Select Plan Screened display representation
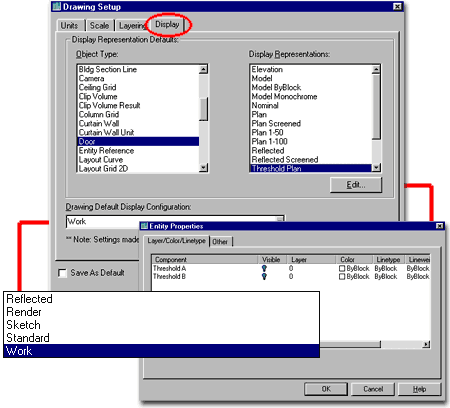 click(311, 123)
